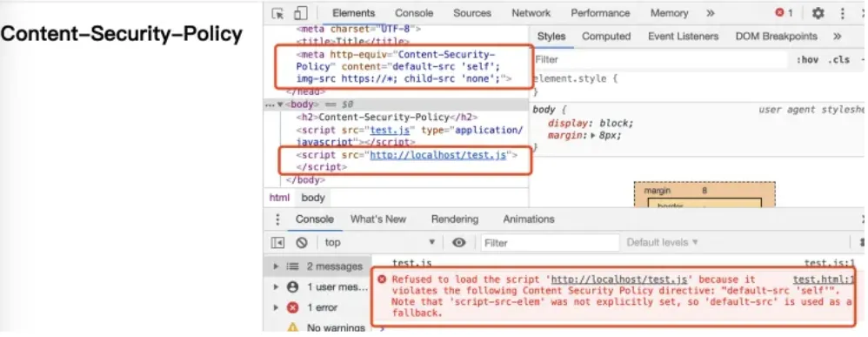Click the Styles Filter input field
868x337 pixels.
(x=659, y=59)
